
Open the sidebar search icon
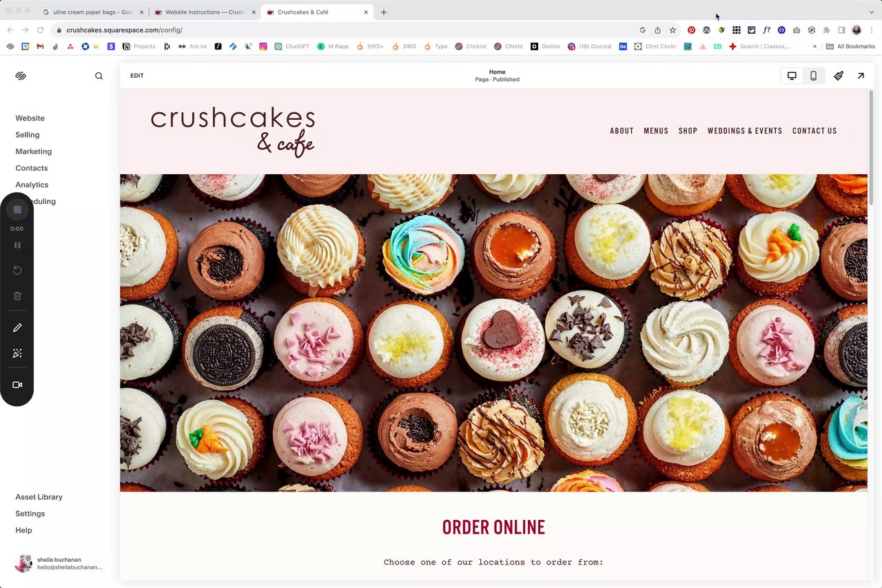(x=99, y=76)
